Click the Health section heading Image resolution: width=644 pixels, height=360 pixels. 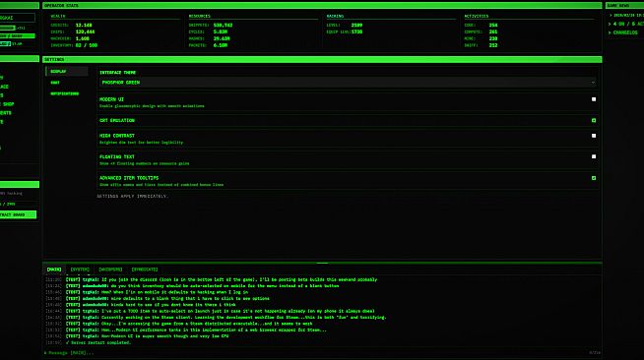(58, 17)
